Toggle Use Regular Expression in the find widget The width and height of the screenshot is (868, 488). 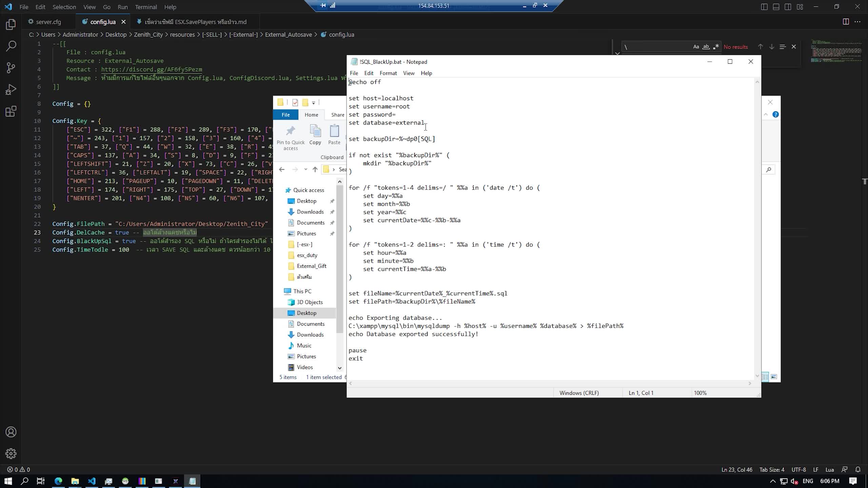tap(716, 47)
